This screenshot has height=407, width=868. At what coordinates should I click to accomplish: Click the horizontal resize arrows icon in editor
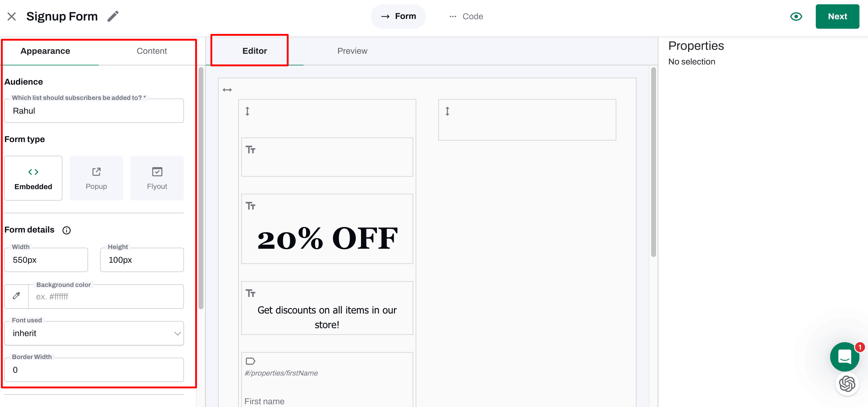tap(227, 90)
